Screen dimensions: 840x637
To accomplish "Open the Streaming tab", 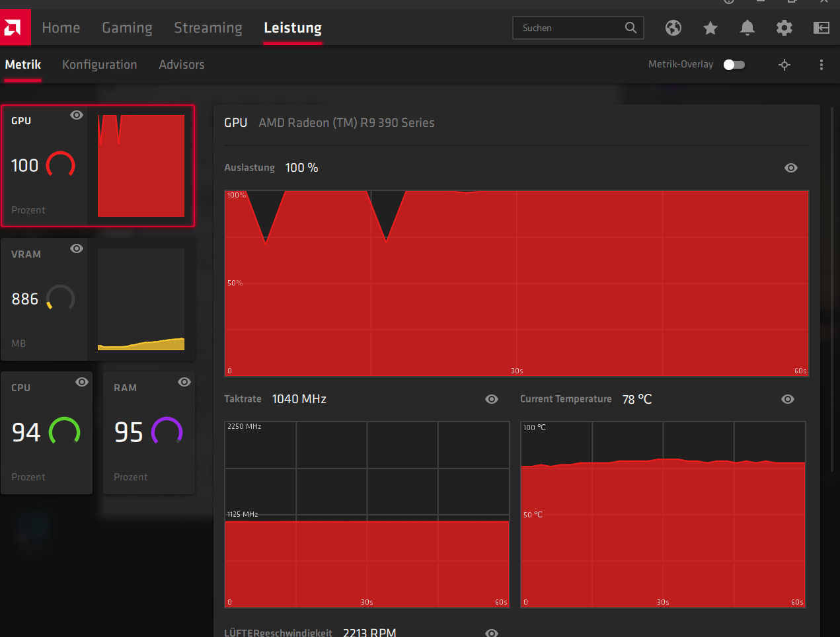I will click(x=208, y=28).
